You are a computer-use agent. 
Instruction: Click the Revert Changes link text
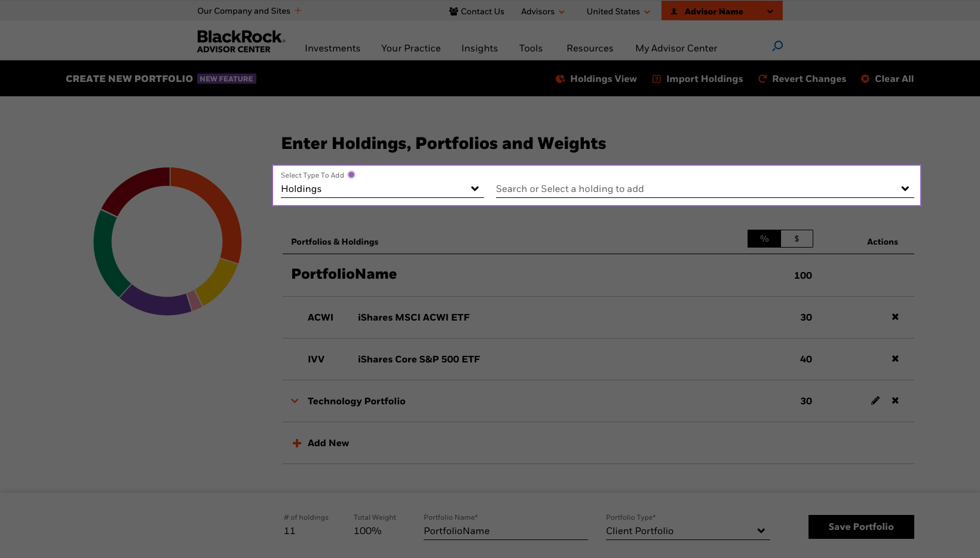point(809,79)
